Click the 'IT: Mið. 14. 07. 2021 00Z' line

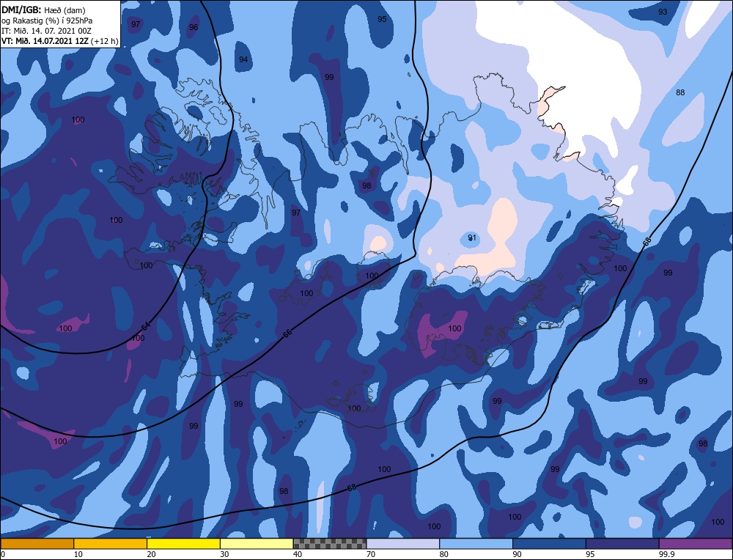point(46,31)
